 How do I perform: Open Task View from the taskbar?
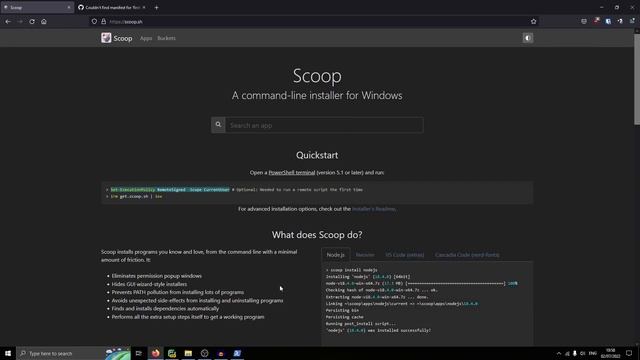click(x=139, y=353)
